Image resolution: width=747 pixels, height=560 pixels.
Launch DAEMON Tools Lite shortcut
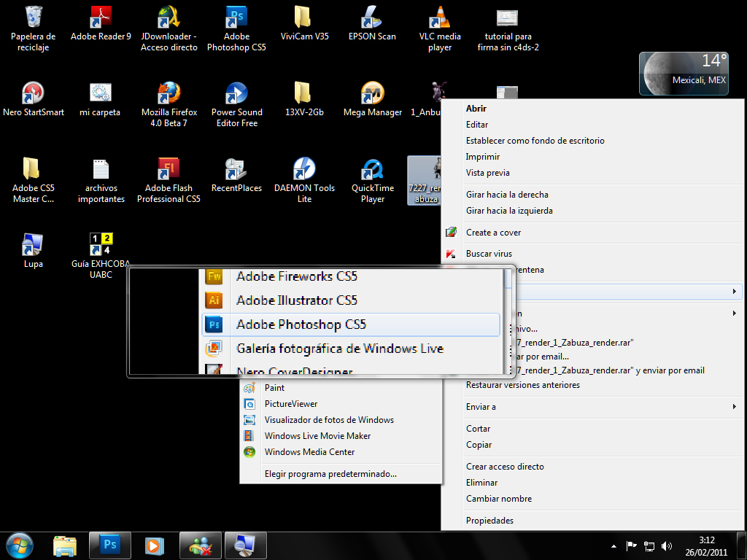(304, 181)
